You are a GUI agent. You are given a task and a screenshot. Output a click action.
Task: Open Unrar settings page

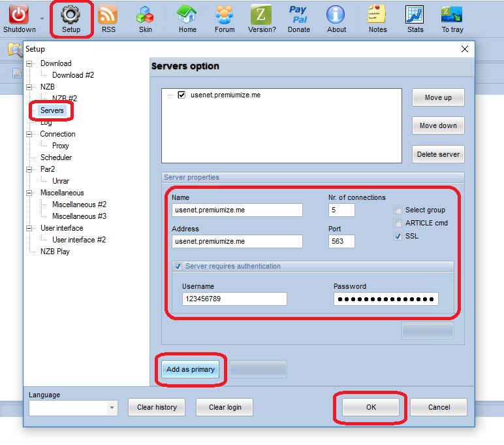click(x=61, y=181)
